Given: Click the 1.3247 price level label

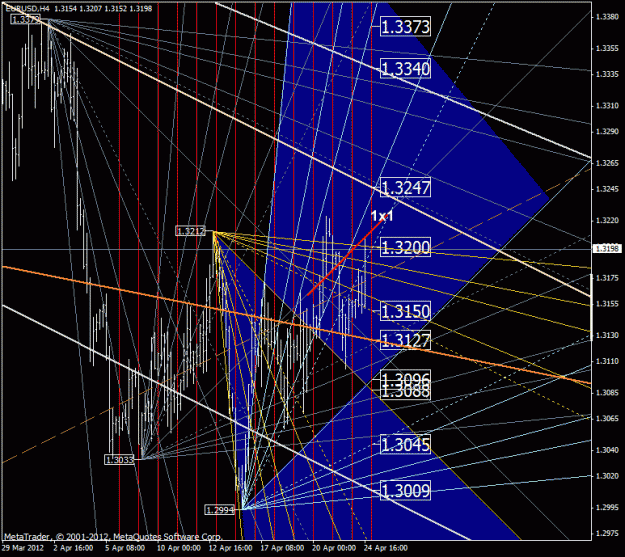Looking at the screenshot, I should click(405, 187).
